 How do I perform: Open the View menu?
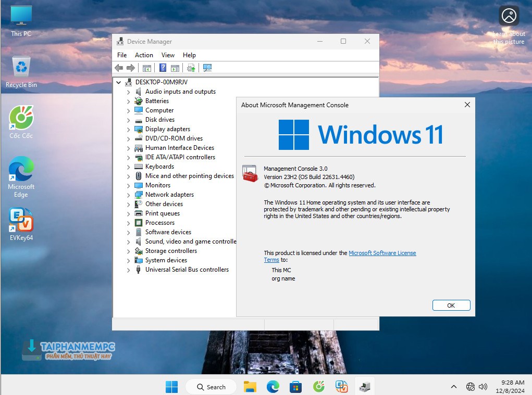(x=168, y=55)
